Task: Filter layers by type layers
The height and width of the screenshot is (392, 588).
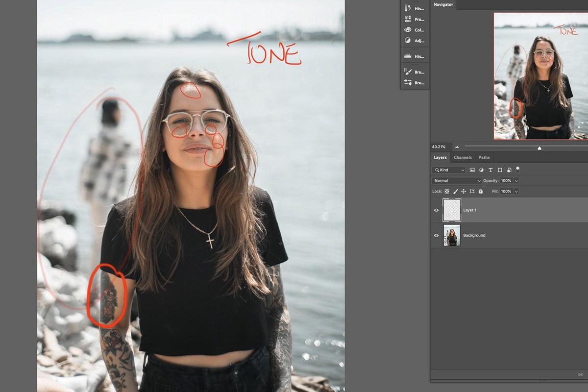Action: point(490,170)
